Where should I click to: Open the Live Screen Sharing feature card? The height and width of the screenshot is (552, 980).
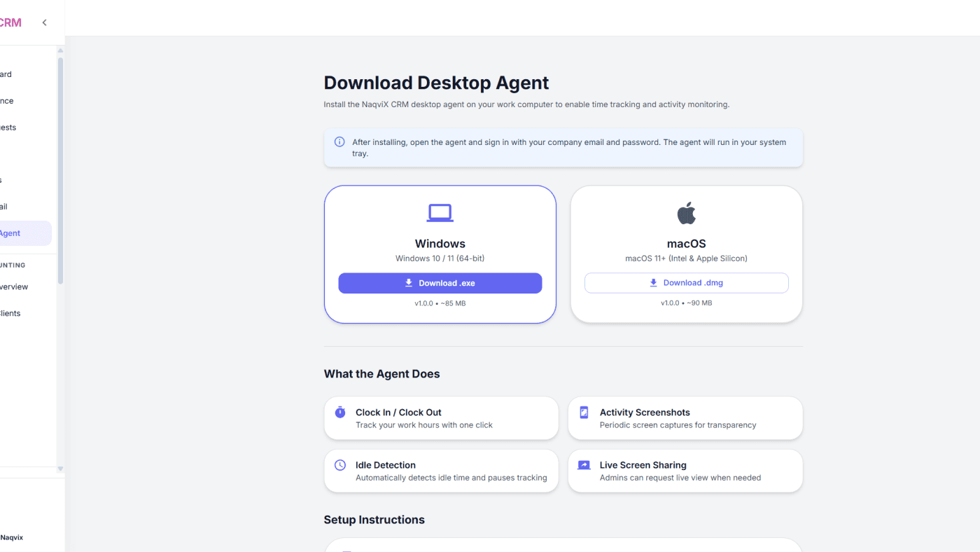coord(685,471)
